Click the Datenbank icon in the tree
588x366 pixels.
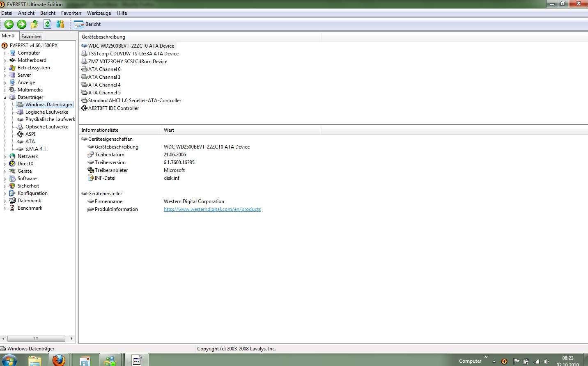click(x=12, y=201)
